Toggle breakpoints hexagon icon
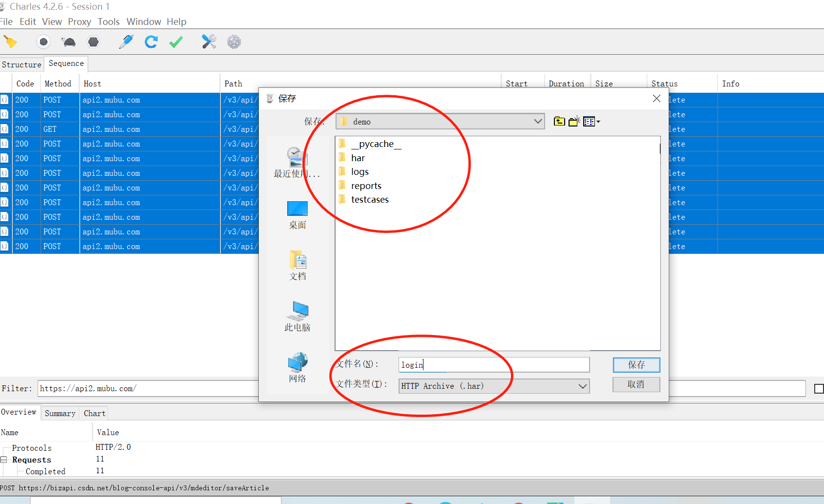Image resolution: width=824 pixels, height=504 pixels. [93, 42]
